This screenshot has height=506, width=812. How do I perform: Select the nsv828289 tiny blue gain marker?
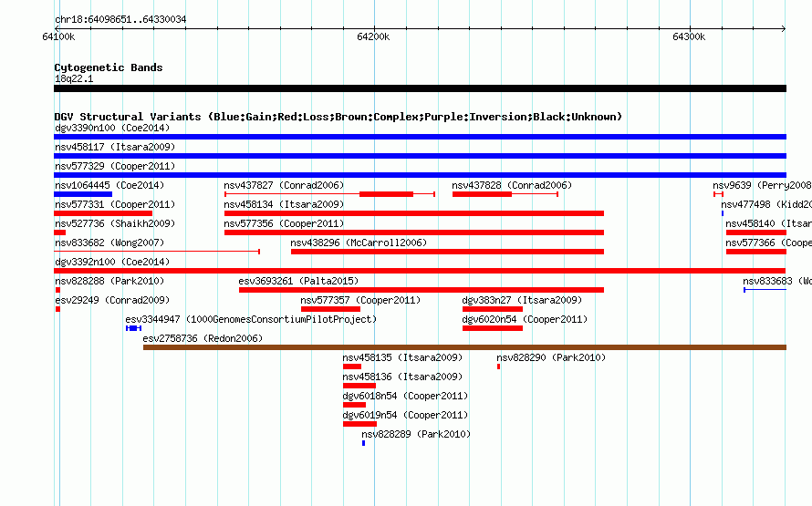click(363, 443)
